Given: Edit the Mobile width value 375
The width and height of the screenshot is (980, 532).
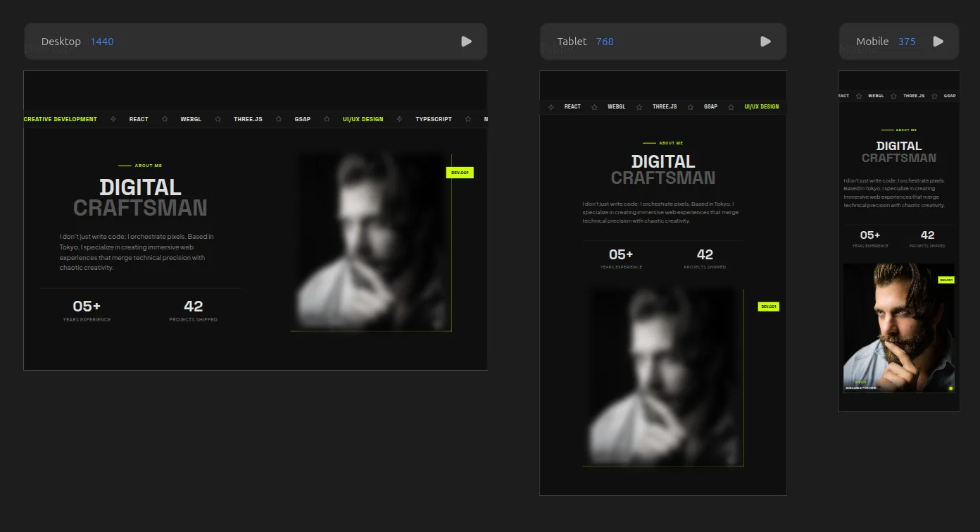Looking at the screenshot, I should point(907,42).
